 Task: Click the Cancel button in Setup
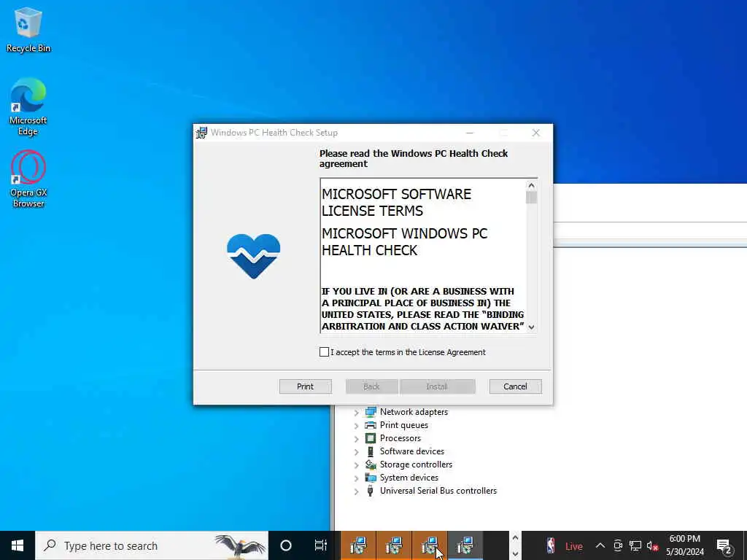[516, 386]
